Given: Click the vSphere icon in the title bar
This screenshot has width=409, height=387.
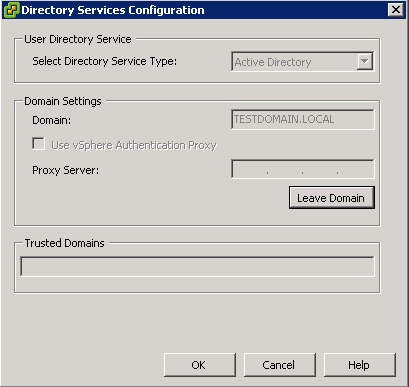Looking at the screenshot, I should coord(11,10).
